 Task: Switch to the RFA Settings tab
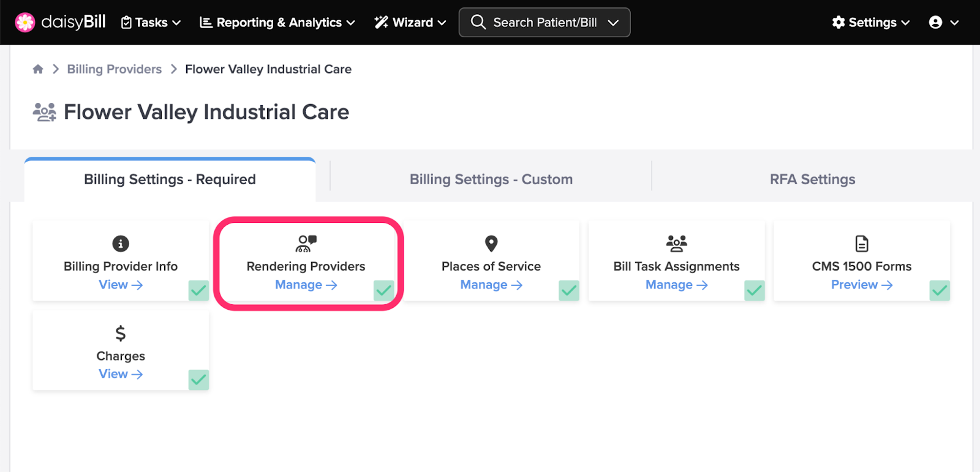click(x=812, y=179)
